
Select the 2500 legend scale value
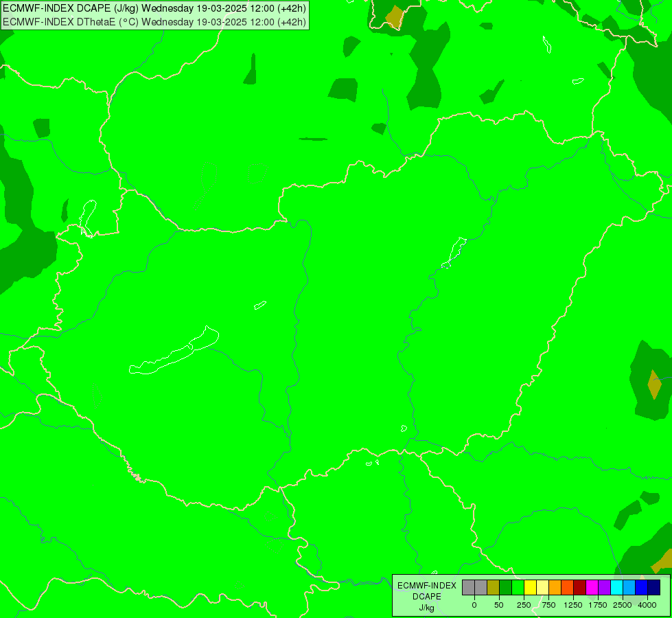tap(623, 605)
